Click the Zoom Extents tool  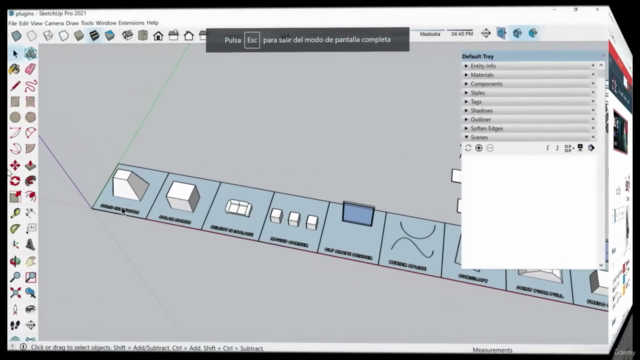[x=15, y=293]
